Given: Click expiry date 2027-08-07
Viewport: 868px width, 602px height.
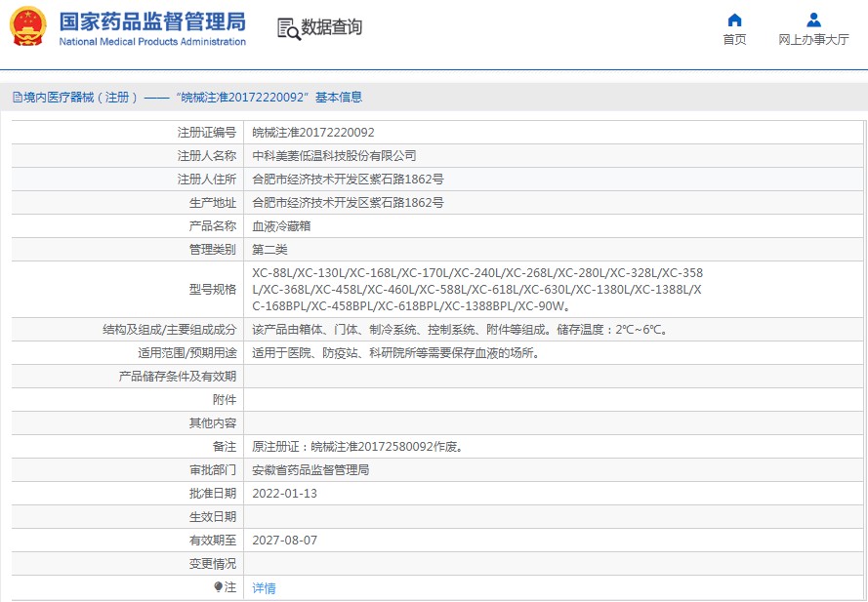Looking at the screenshot, I should coord(284,540).
